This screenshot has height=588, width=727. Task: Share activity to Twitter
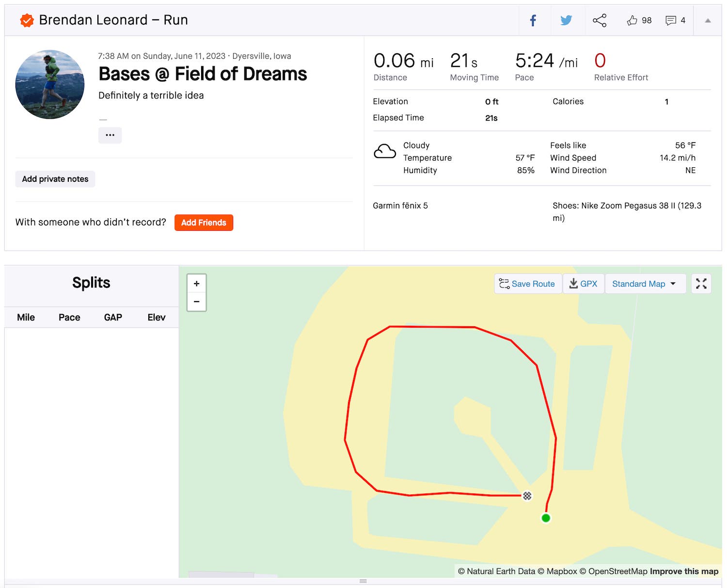tap(566, 20)
